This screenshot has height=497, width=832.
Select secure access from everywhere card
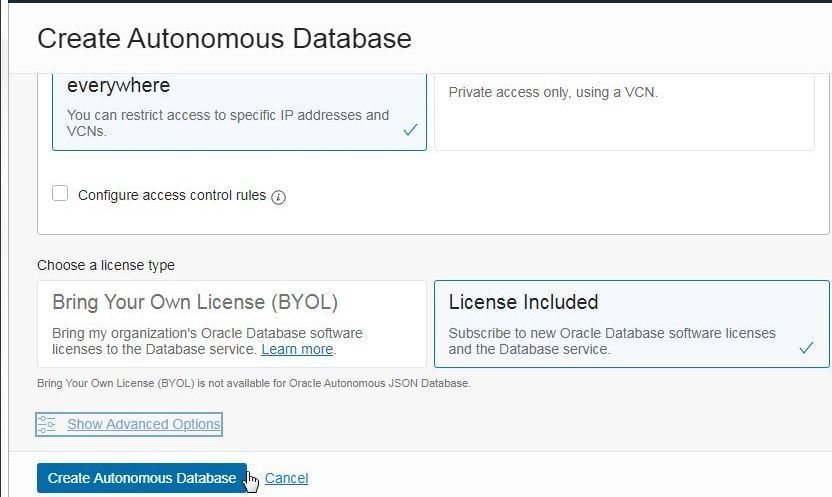[239, 112]
